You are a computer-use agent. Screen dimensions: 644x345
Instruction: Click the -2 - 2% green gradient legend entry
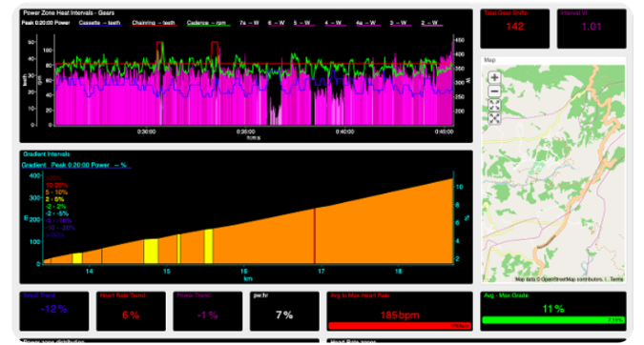(55, 207)
